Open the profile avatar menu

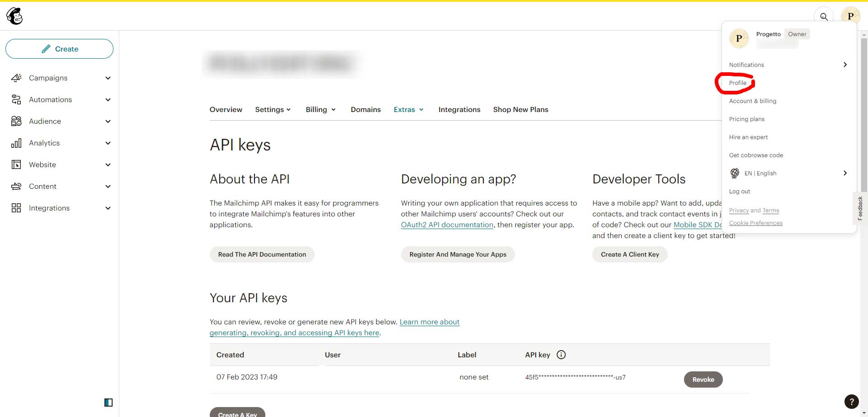[x=851, y=16]
